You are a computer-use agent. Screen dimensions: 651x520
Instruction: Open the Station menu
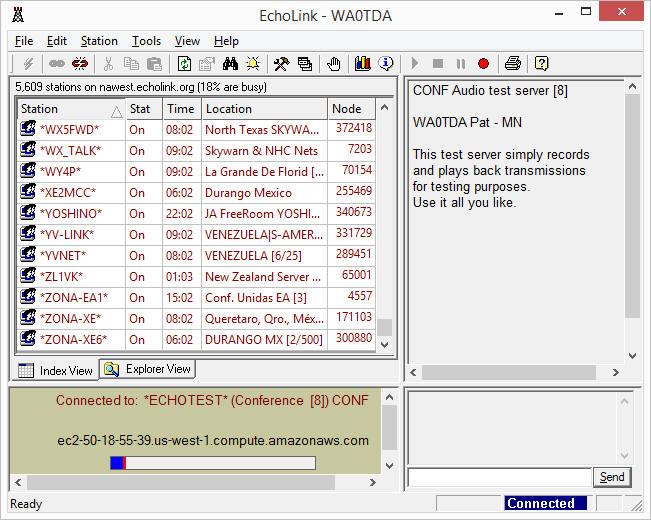[x=99, y=41]
